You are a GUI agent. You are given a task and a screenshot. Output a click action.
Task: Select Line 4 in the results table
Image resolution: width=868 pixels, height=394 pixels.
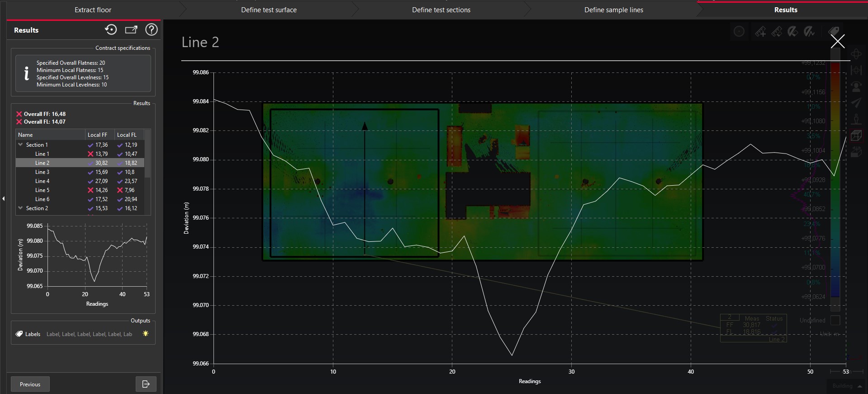[42, 181]
